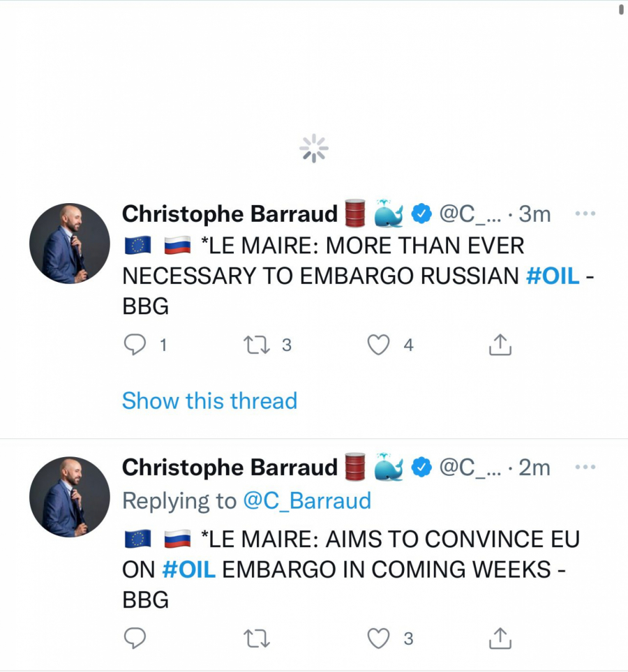
Task: Like the second tweet with 3 likes
Action: tap(378, 639)
